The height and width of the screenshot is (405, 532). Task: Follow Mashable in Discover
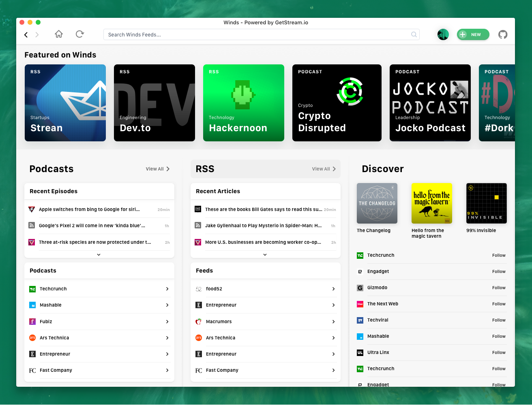point(499,337)
